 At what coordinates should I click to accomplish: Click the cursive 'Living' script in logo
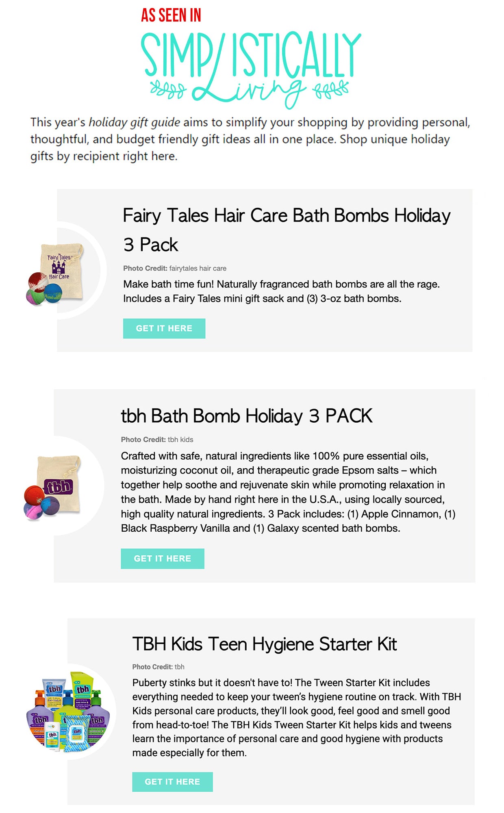click(248, 91)
